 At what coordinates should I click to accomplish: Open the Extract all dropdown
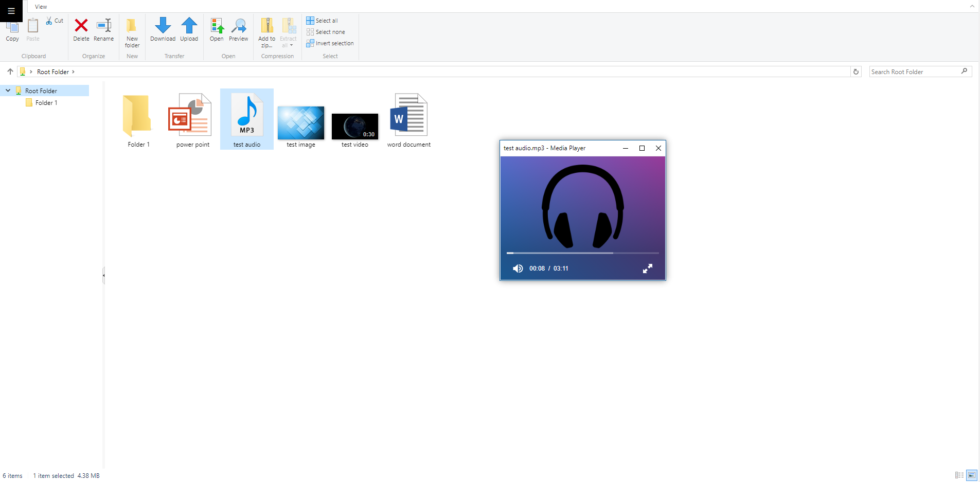click(x=288, y=33)
